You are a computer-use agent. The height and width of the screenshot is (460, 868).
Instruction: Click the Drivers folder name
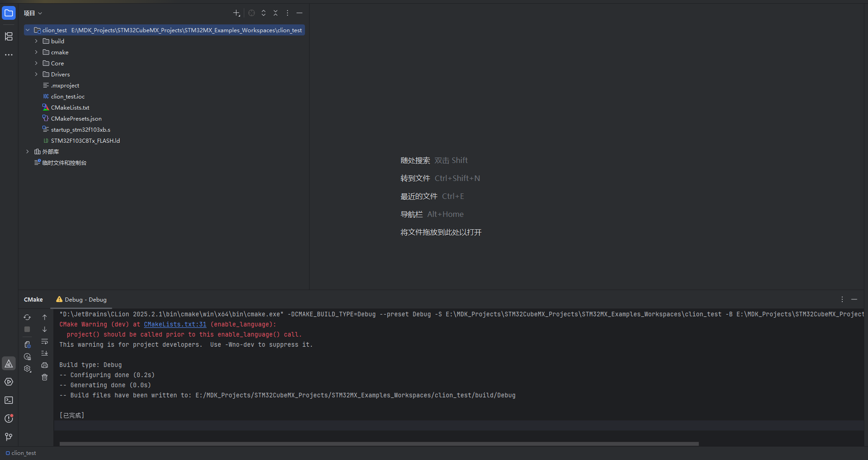[60, 75]
